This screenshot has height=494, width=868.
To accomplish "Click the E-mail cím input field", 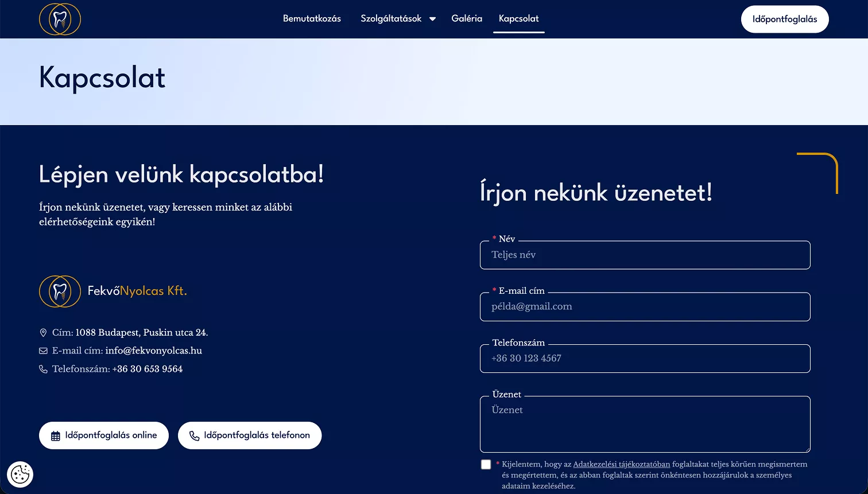I will click(645, 306).
